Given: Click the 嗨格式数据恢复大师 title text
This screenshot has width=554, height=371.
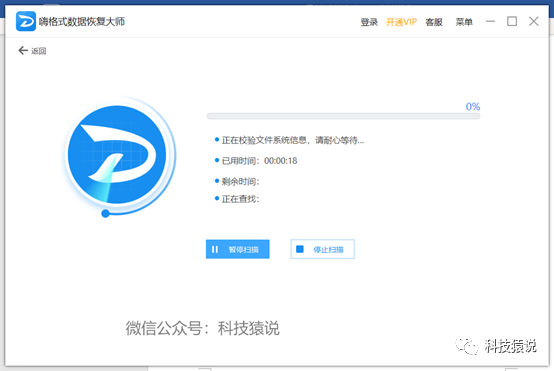Looking at the screenshot, I should [x=82, y=22].
